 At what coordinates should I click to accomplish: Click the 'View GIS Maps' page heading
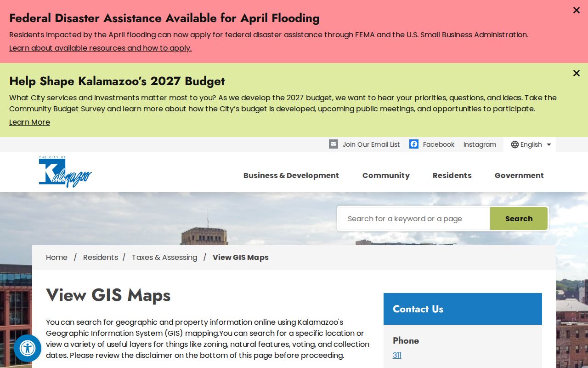108,295
